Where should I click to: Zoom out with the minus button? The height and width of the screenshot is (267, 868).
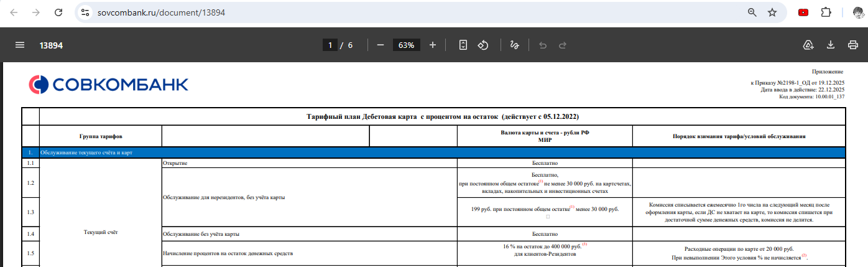click(381, 45)
